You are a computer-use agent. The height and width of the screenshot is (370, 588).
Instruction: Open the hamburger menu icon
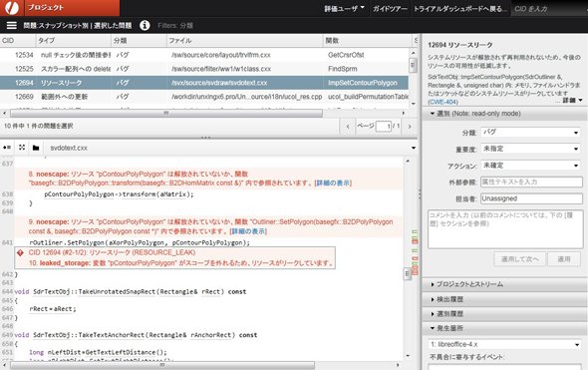click(x=12, y=26)
